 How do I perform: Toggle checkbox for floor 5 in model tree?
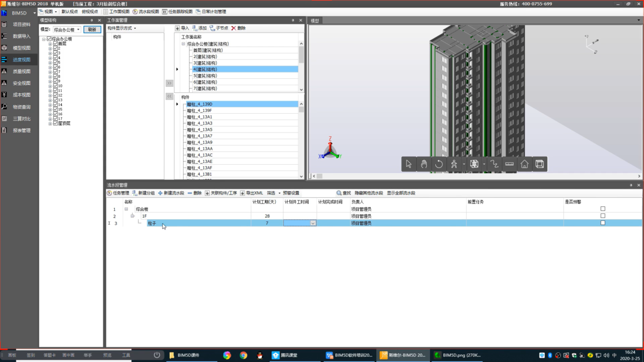[x=55, y=63]
